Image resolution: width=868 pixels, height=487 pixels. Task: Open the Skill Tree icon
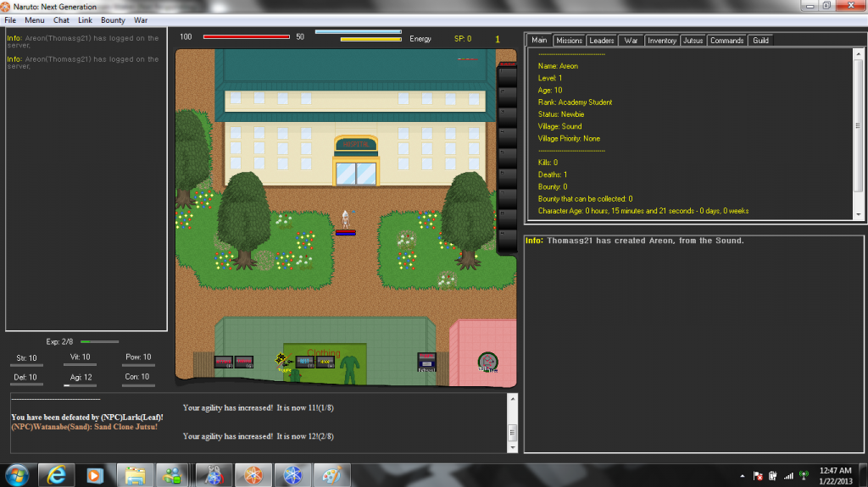pos(487,362)
